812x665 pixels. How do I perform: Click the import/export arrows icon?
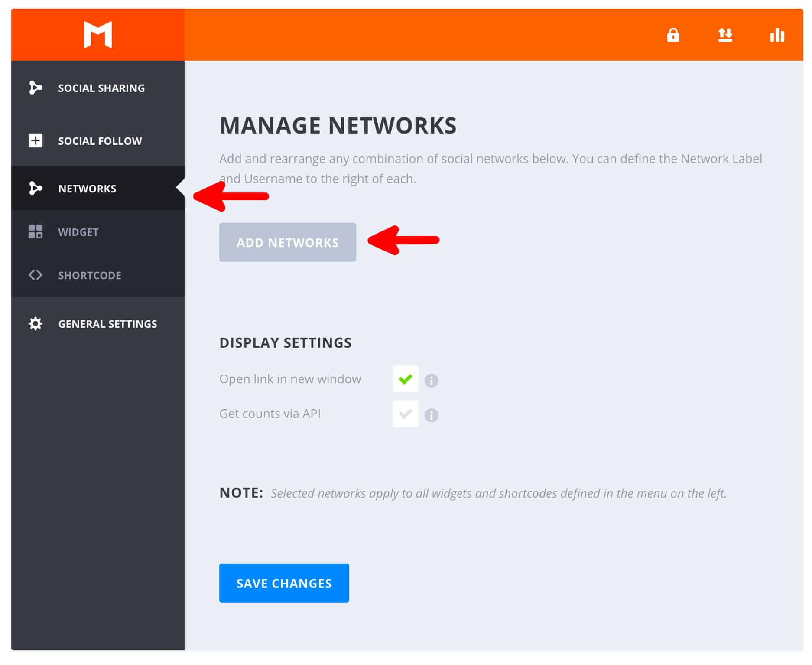click(x=725, y=35)
